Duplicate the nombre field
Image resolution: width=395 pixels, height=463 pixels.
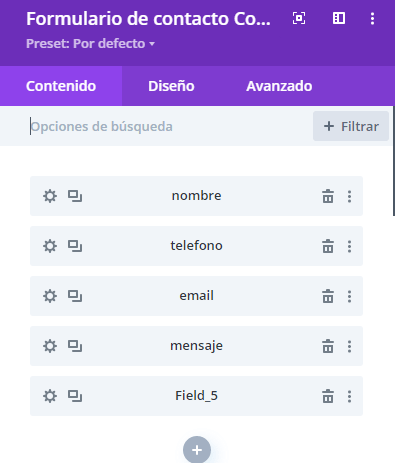pos(75,196)
